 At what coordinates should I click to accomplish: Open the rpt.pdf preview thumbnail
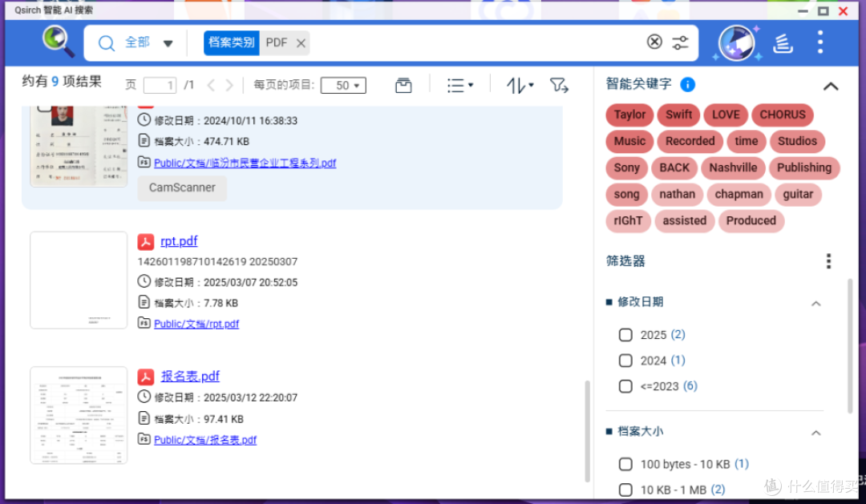pyautogui.click(x=79, y=280)
